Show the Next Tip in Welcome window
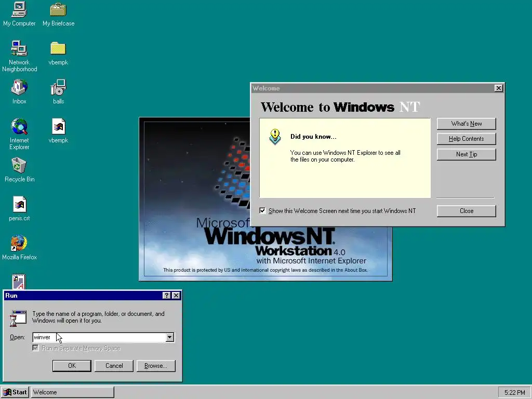The height and width of the screenshot is (399, 532). click(x=466, y=154)
